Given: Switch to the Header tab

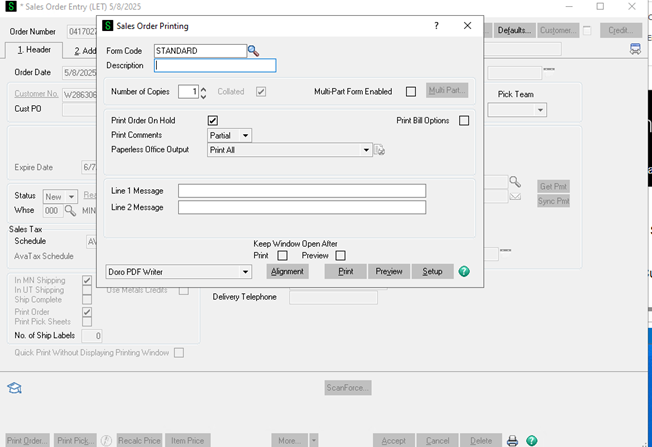Looking at the screenshot, I should pos(35,50).
